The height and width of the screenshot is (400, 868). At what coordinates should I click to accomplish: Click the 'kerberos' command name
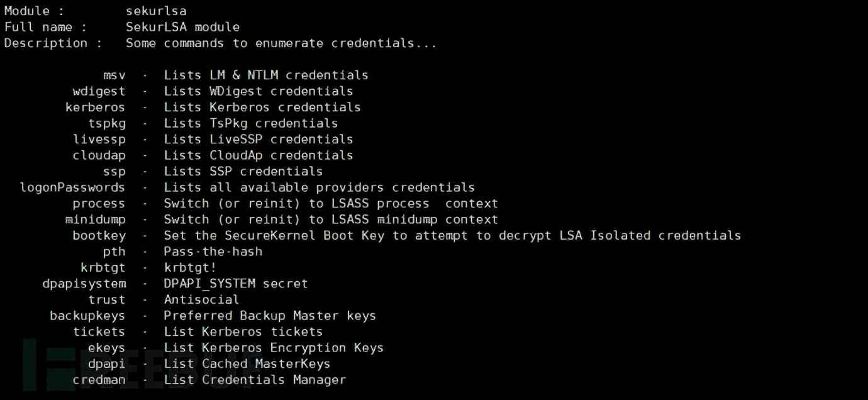pyautogui.click(x=95, y=107)
